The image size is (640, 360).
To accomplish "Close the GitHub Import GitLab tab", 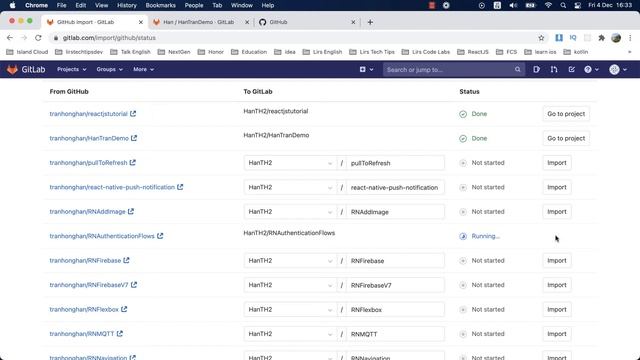I will [141, 22].
